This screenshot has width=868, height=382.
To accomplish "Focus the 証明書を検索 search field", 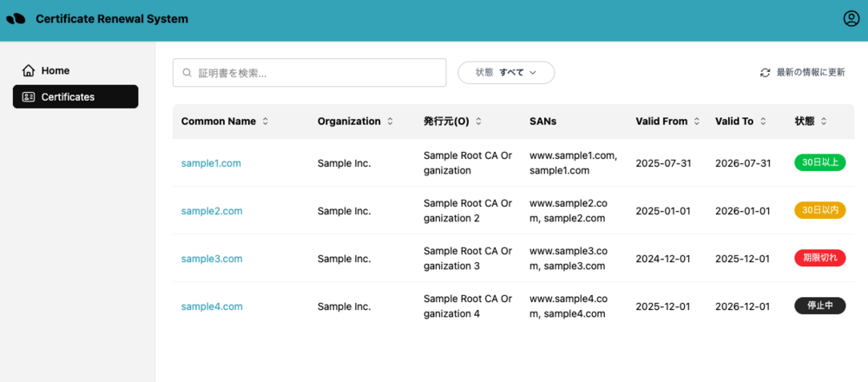I will (x=317, y=73).
